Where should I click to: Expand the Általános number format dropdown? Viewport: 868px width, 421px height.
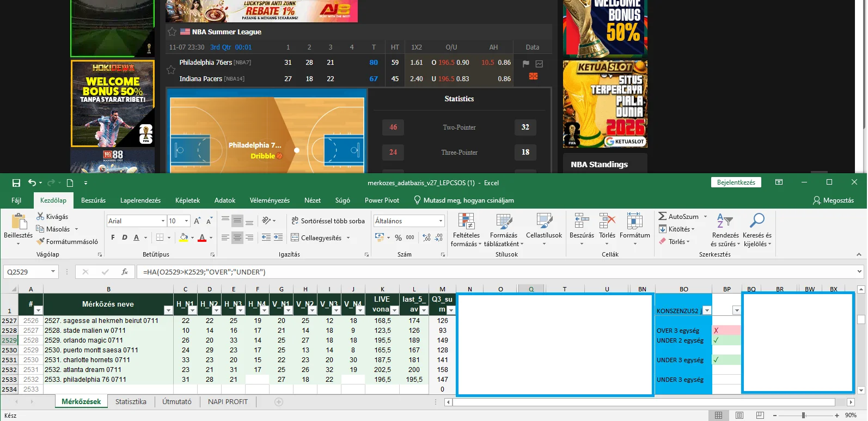click(441, 221)
